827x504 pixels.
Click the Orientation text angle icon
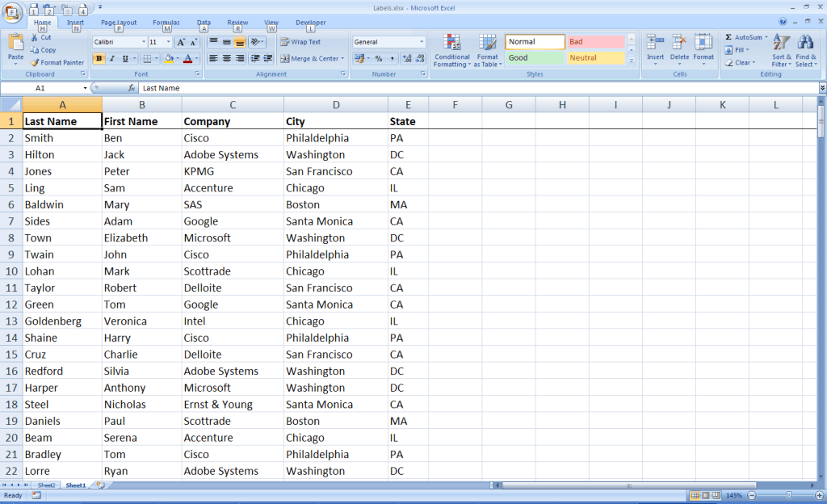pos(255,42)
